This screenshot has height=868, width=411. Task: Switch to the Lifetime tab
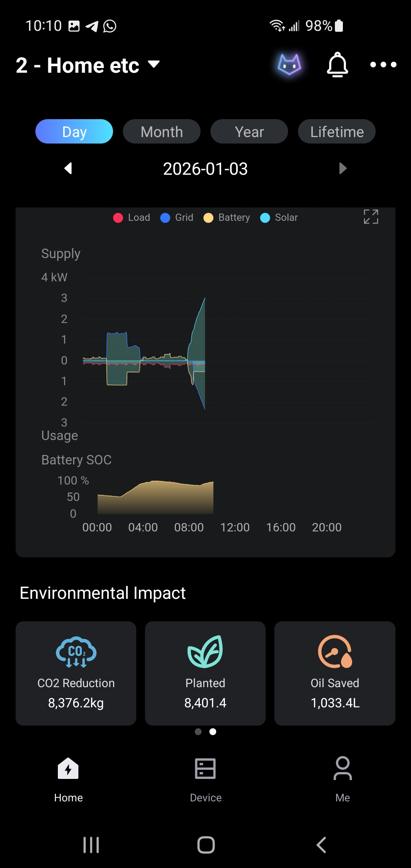(337, 132)
